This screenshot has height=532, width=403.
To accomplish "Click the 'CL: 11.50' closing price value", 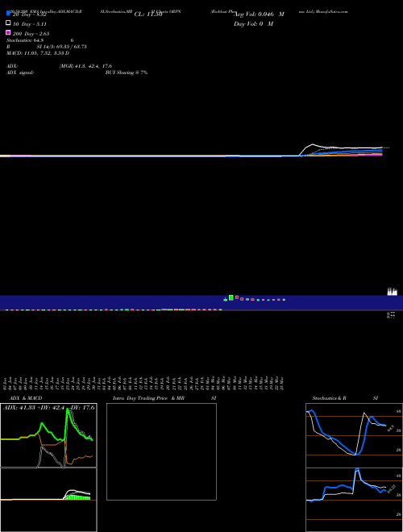I will pyautogui.click(x=148, y=15).
